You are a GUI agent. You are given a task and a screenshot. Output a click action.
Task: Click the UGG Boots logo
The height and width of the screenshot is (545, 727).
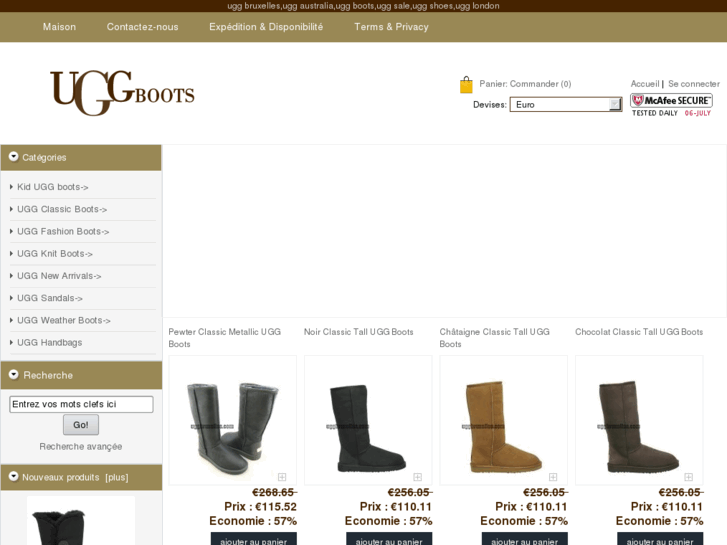pyautogui.click(x=122, y=93)
